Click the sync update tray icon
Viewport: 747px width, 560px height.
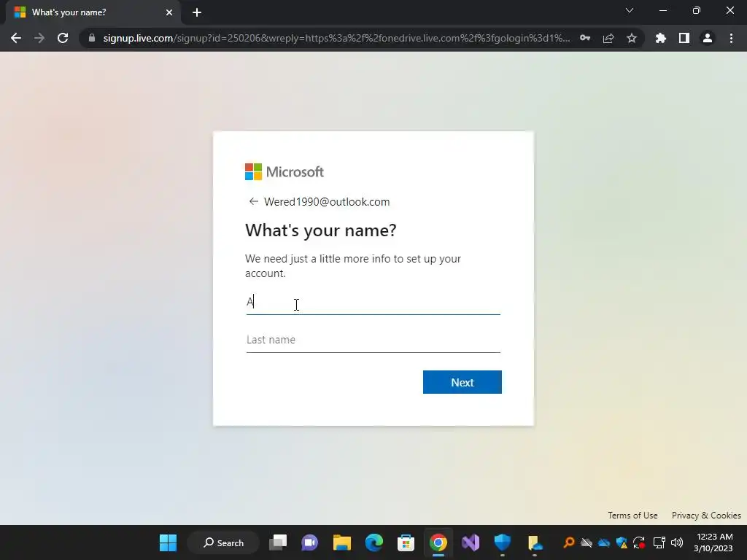coord(639,542)
